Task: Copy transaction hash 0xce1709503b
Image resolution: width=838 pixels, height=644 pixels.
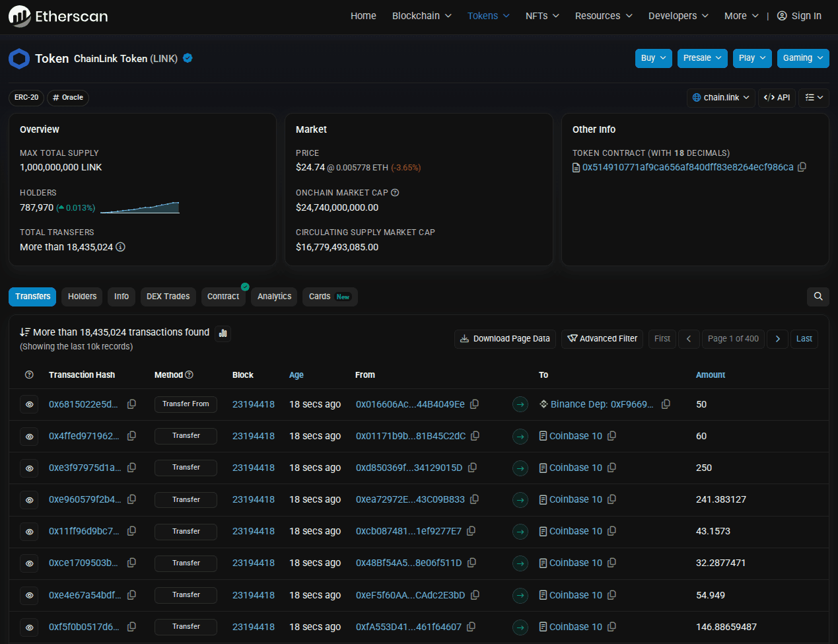Action: tap(132, 563)
